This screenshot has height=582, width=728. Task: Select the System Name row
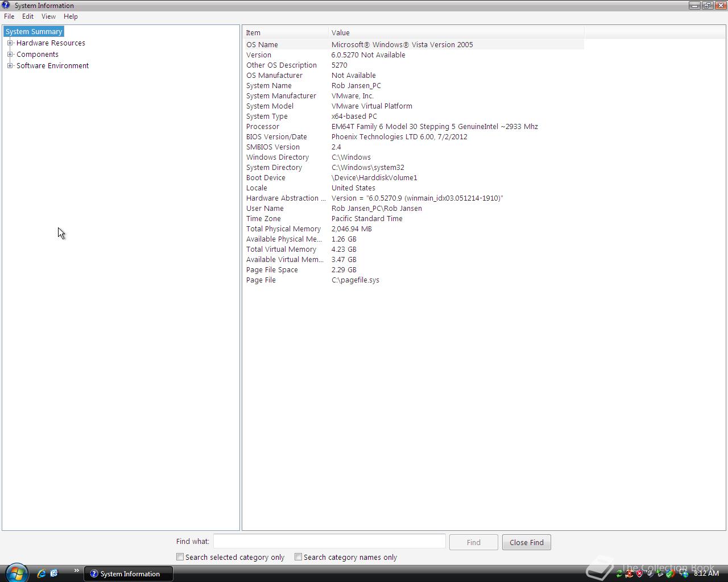click(x=413, y=85)
